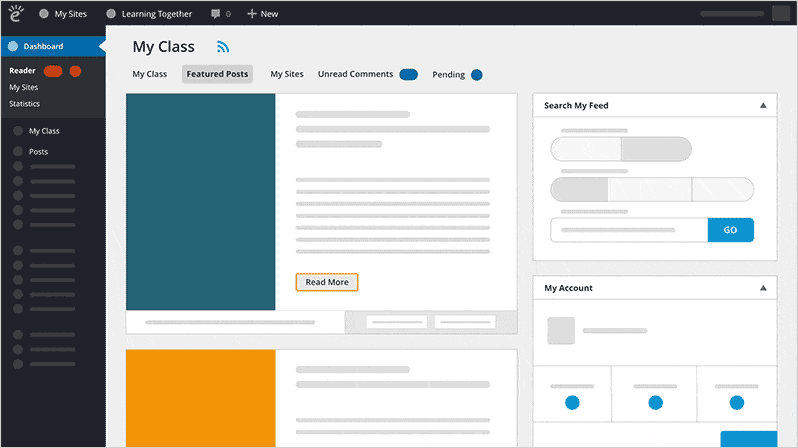Switch to the My Class tab
798x448 pixels.
tap(150, 74)
